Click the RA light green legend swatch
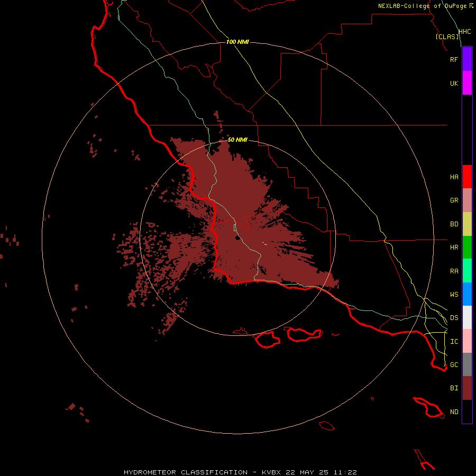 coord(467,271)
